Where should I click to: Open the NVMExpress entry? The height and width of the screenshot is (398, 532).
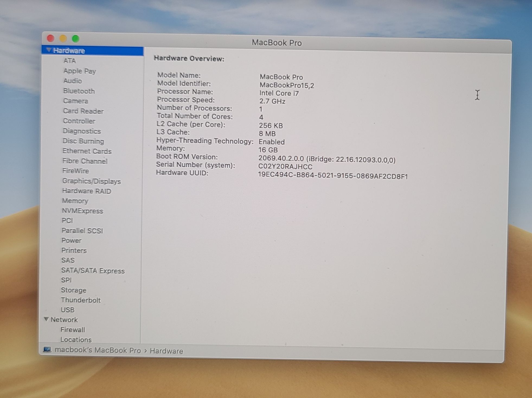pyautogui.click(x=82, y=211)
